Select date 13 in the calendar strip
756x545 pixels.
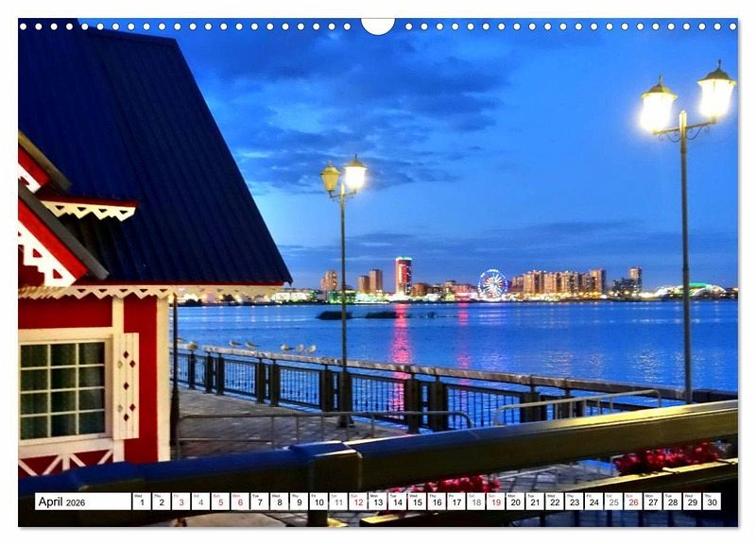click(378, 502)
